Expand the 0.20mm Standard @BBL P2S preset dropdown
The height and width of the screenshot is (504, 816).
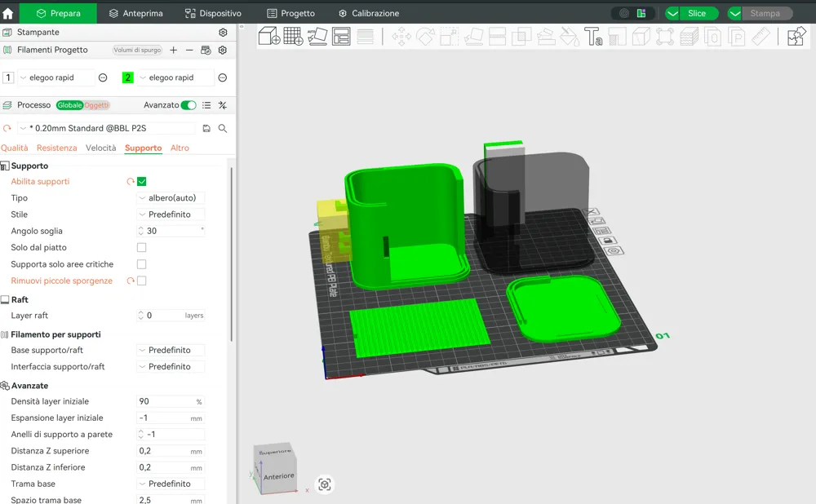click(106, 128)
